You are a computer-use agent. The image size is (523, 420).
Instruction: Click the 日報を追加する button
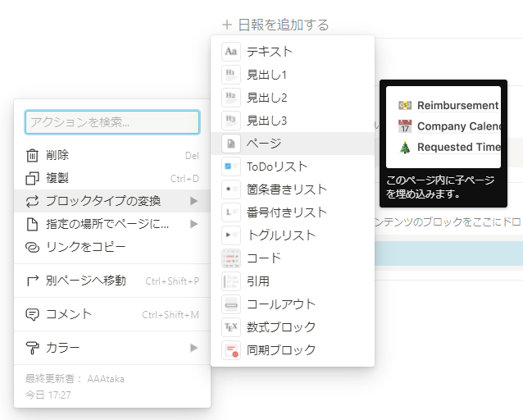(275, 25)
